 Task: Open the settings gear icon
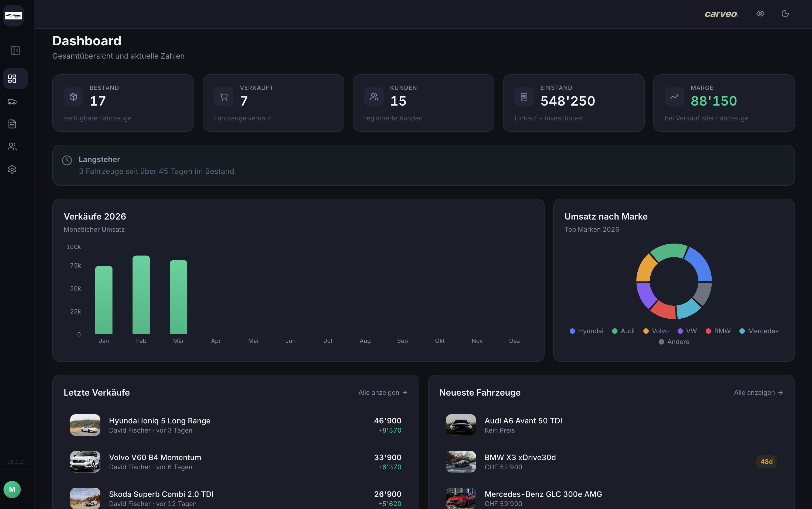click(12, 169)
